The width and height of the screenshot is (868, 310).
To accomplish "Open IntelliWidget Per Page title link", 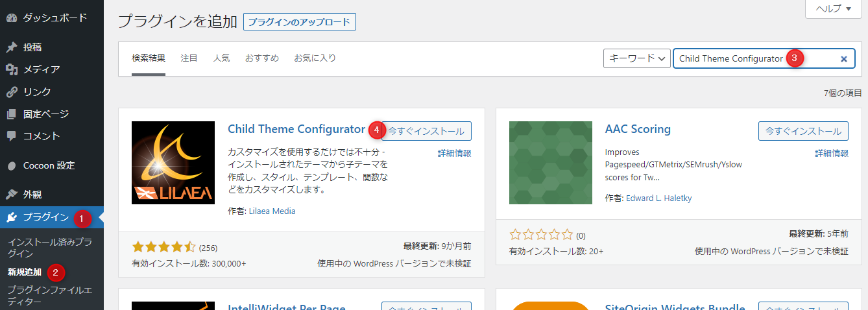I will [x=287, y=307].
